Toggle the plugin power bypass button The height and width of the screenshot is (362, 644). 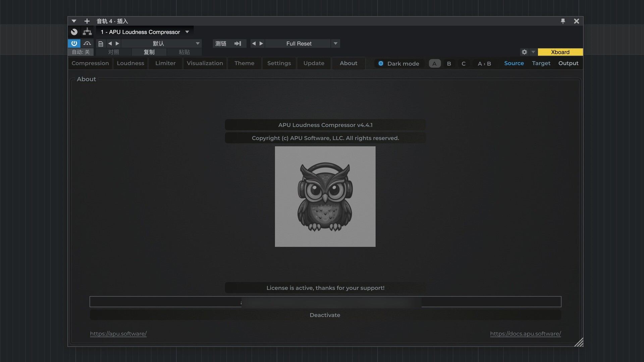click(x=74, y=43)
